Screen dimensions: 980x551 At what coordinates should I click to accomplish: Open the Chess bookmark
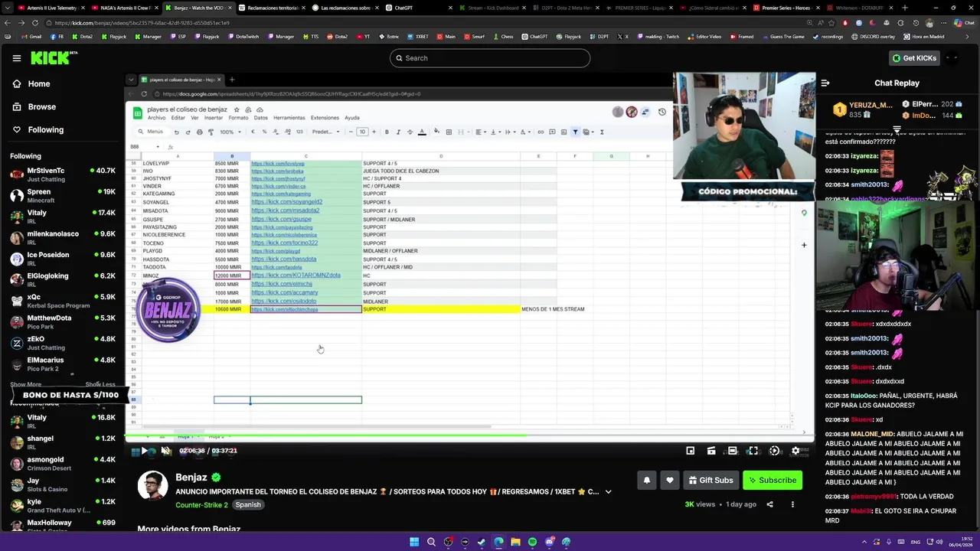[x=503, y=37]
